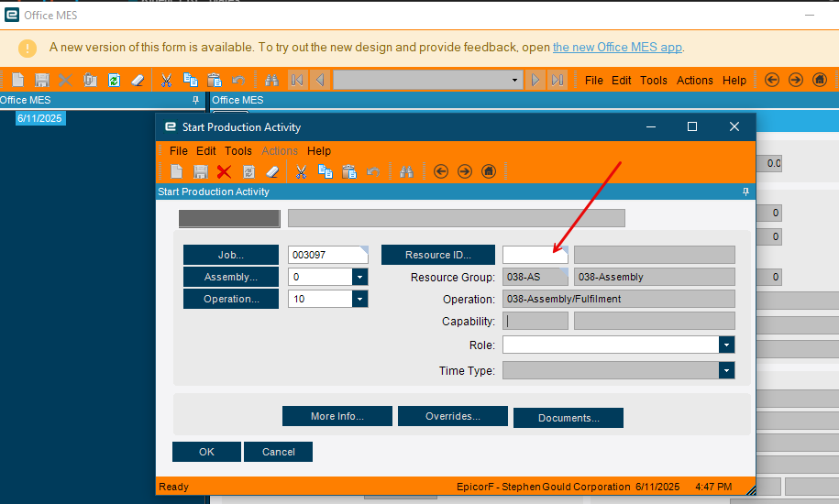Click Copy icon in Start Production Activity toolbar
839x504 pixels.
326,171
